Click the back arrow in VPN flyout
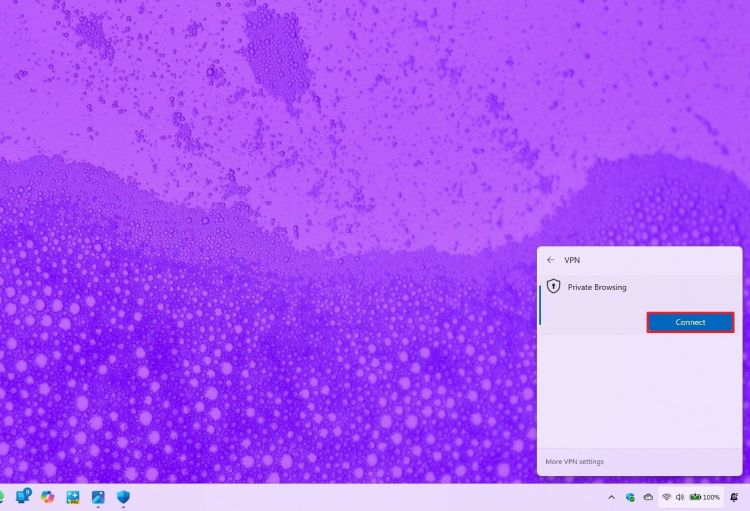This screenshot has height=511, width=750. 551,260
